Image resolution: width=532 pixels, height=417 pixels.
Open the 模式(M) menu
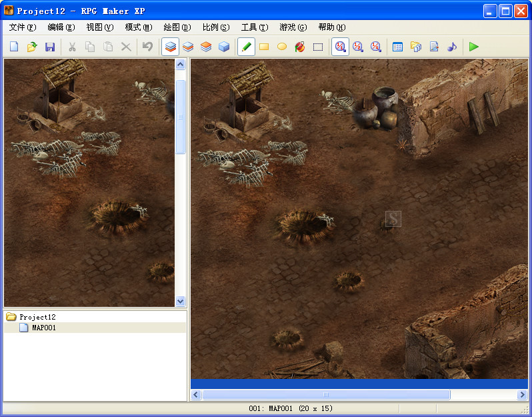(x=139, y=27)
